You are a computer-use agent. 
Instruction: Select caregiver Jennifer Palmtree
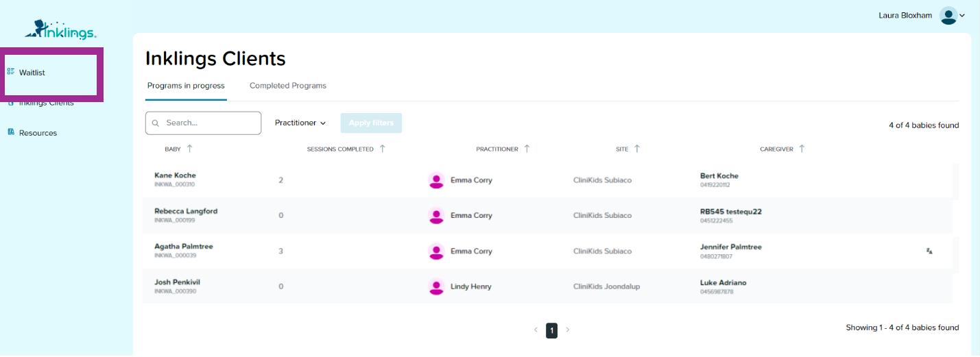click(x=731, y=247)
